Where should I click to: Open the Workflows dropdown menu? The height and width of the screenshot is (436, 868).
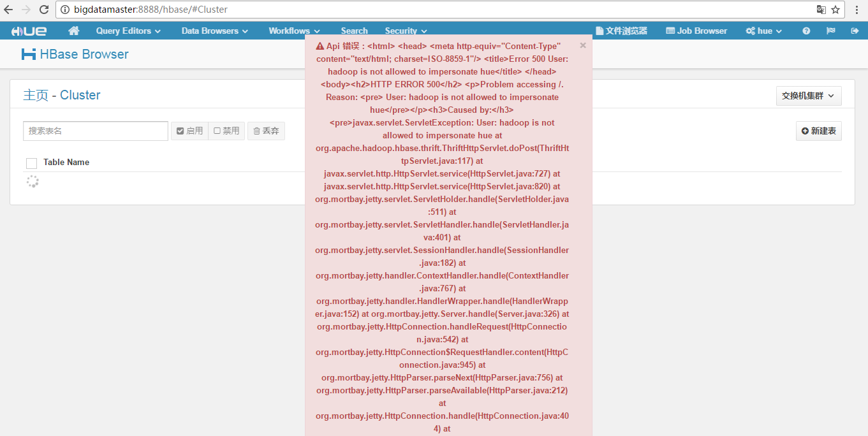tap(294, 31)
